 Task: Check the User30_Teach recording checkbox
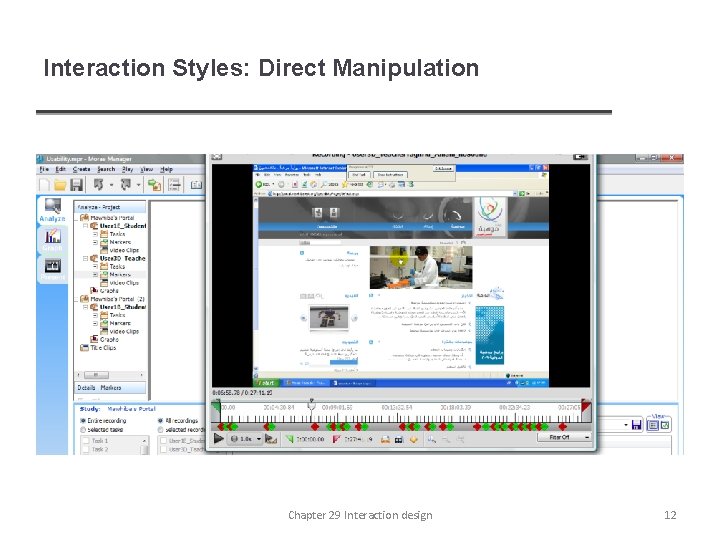[163, 450]
